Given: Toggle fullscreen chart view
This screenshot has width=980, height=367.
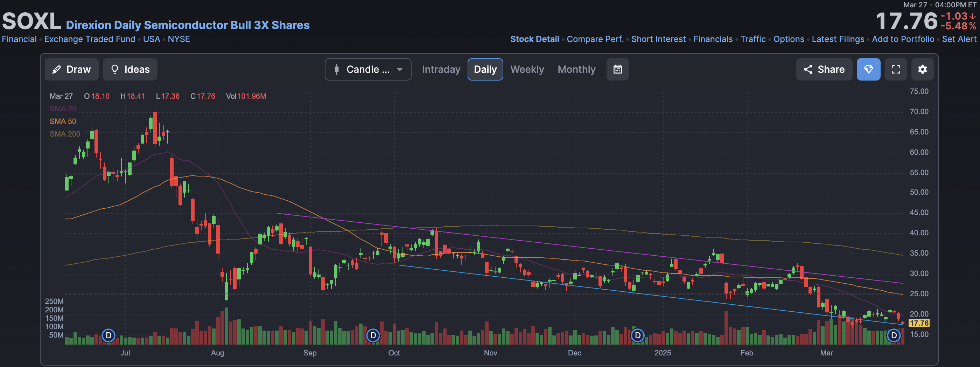Looking at the screenshot, I should (x=896, y=69).
